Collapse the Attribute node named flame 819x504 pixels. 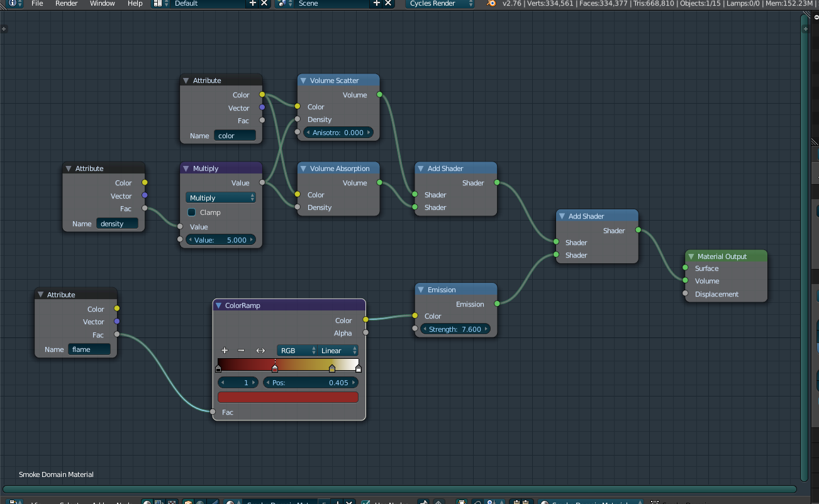click(x=40, y=295)
